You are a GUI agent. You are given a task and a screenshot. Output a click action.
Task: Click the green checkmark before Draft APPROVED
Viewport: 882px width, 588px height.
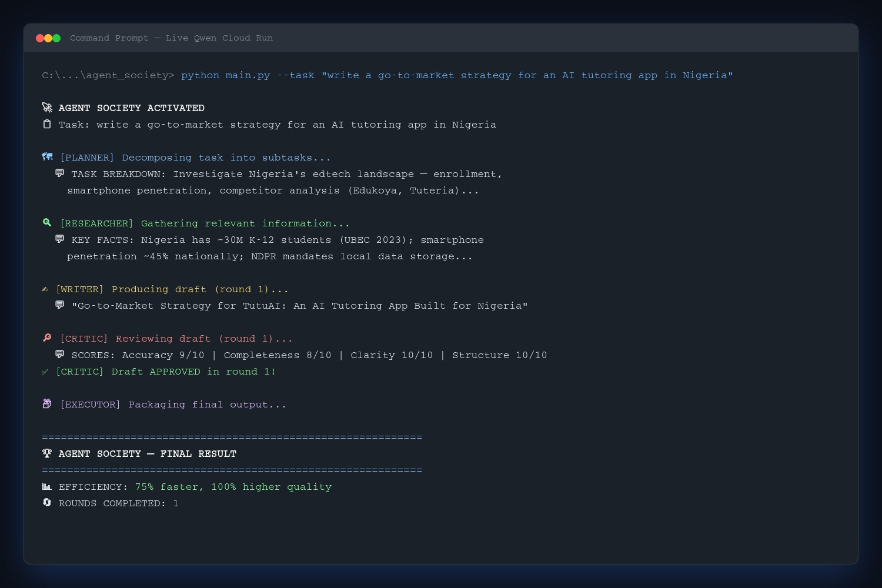coord(45,372)
